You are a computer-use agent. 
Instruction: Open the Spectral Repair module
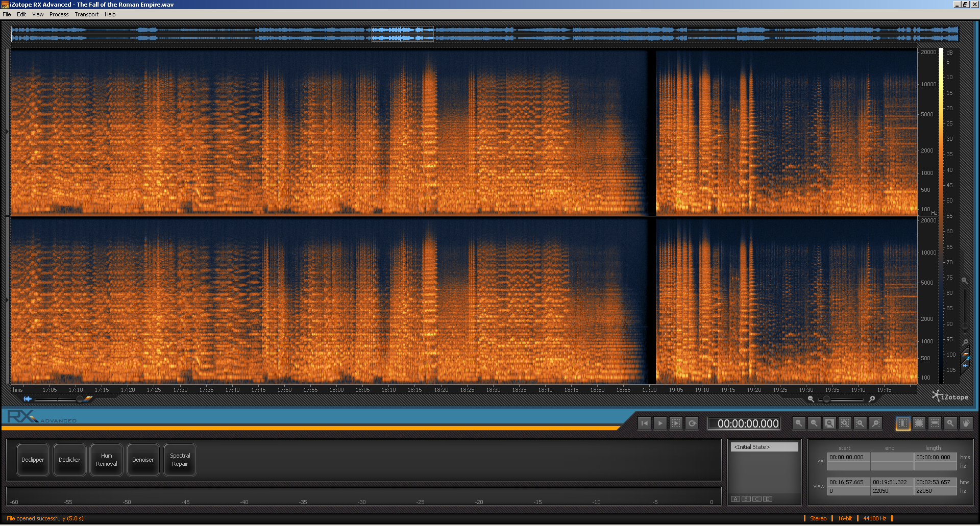180,460
